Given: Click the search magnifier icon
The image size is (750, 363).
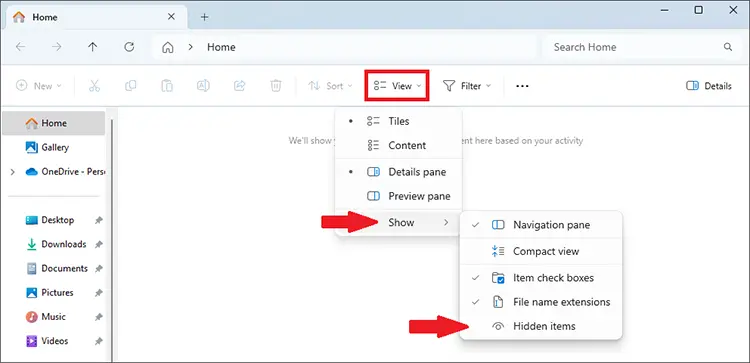Looking at the screenshot, I should 728,47.
